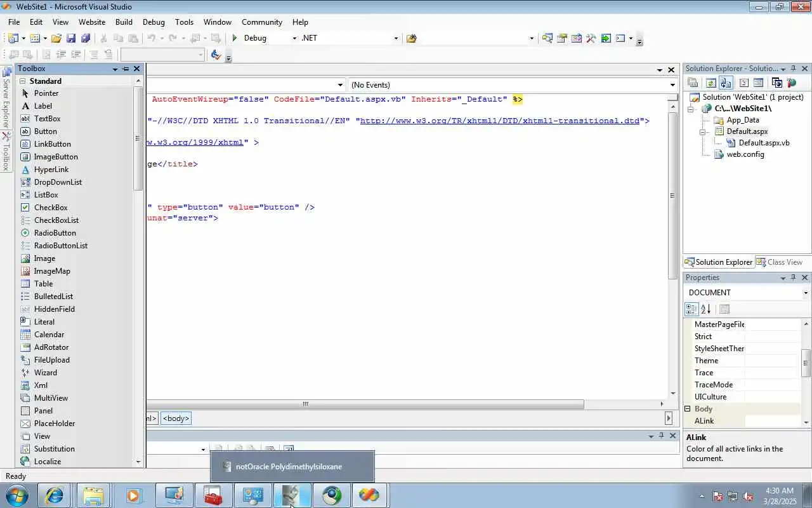Open Start Page from the green arrow toolbar icon
812x508 pixels.
pyautogui.click(x=606, y=38)
